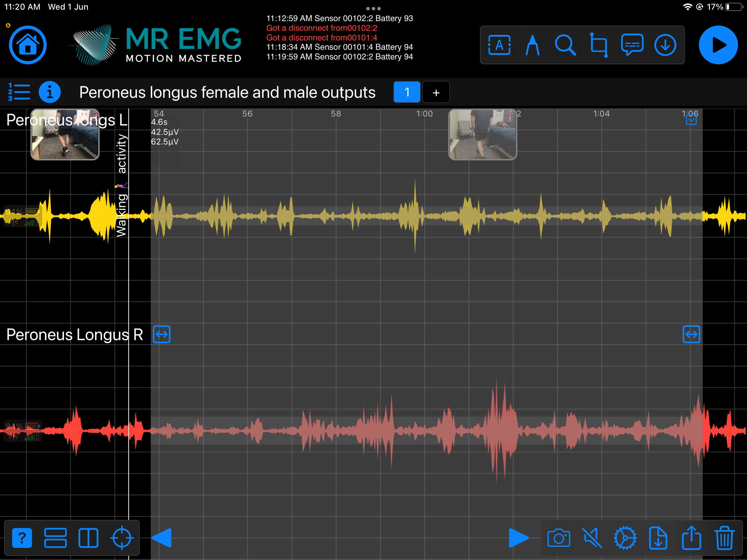Export file with document download icon
The image size is (747, 560).
[x=658, y=538]
